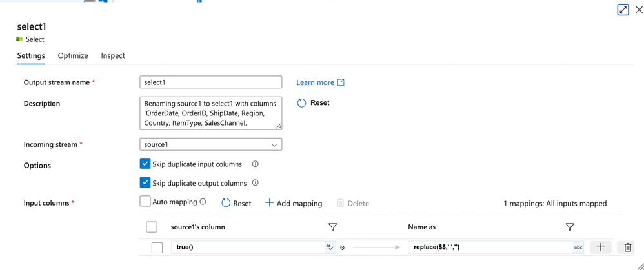Uncheck Skip duplicate output columns
This screenshot has width=644, height=270.
(145, 182)
